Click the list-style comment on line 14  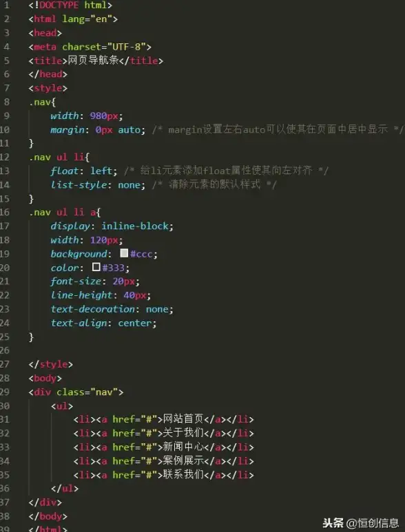[214, 184]
